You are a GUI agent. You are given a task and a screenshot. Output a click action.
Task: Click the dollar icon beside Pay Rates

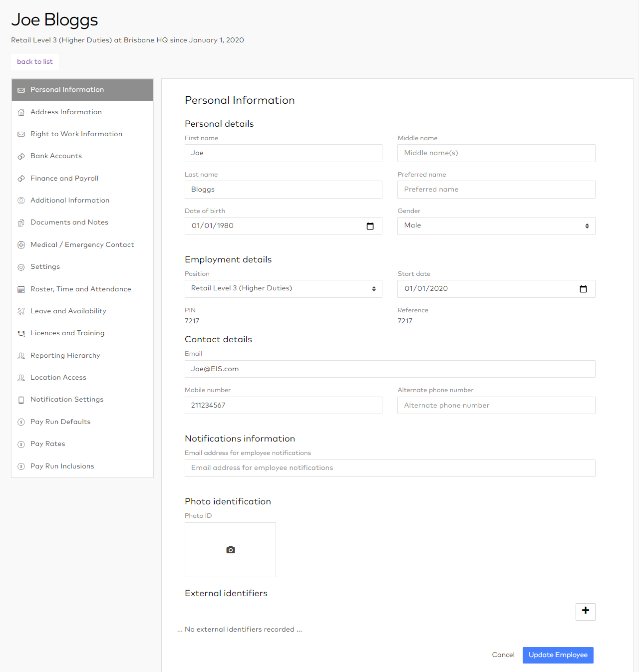pyautogui.click(x=21, y=444)
